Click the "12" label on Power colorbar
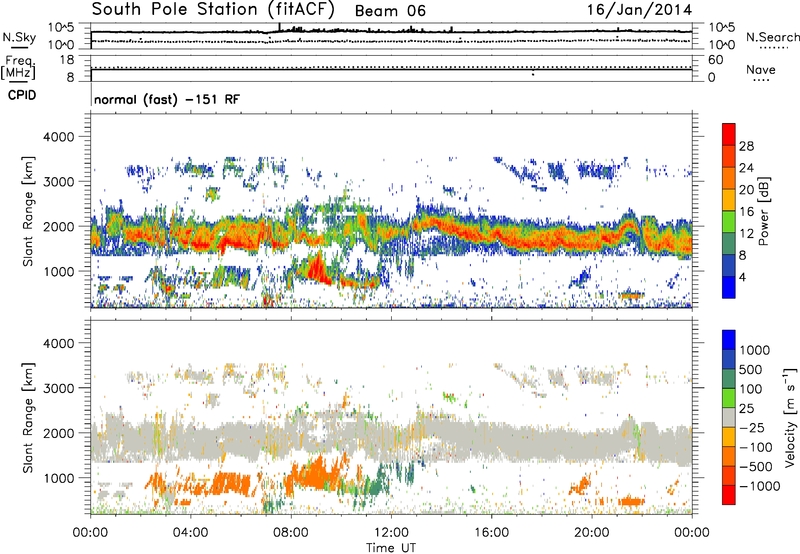 746,233
